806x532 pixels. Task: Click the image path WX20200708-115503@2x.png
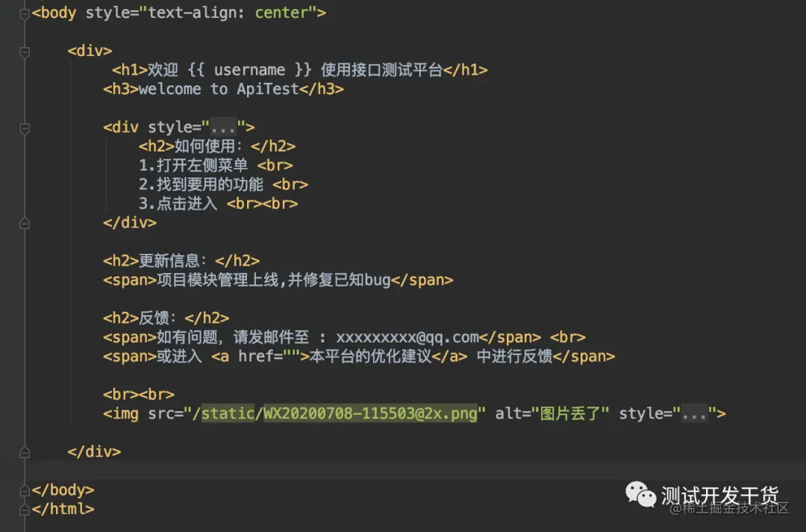pos(370,413)
